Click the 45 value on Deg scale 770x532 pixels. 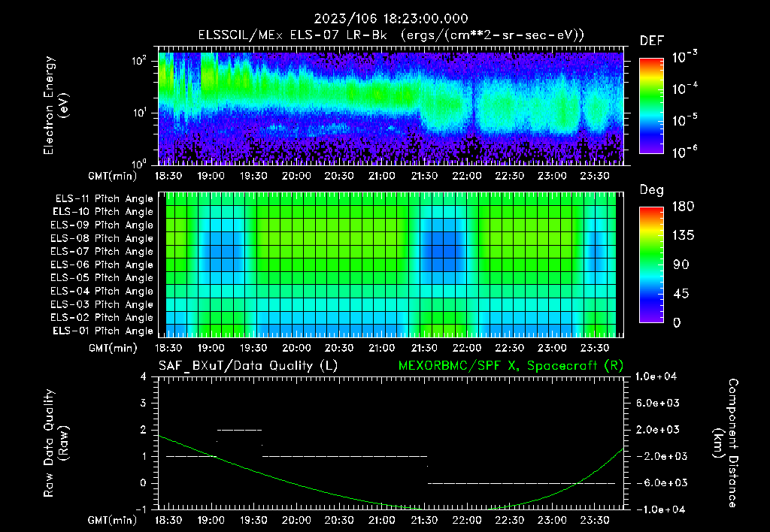681,294
